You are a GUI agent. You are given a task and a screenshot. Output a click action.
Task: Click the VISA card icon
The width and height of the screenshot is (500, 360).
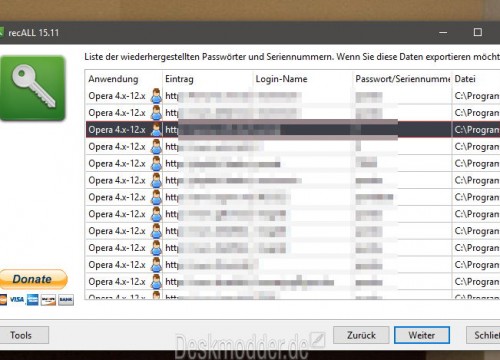16,300
